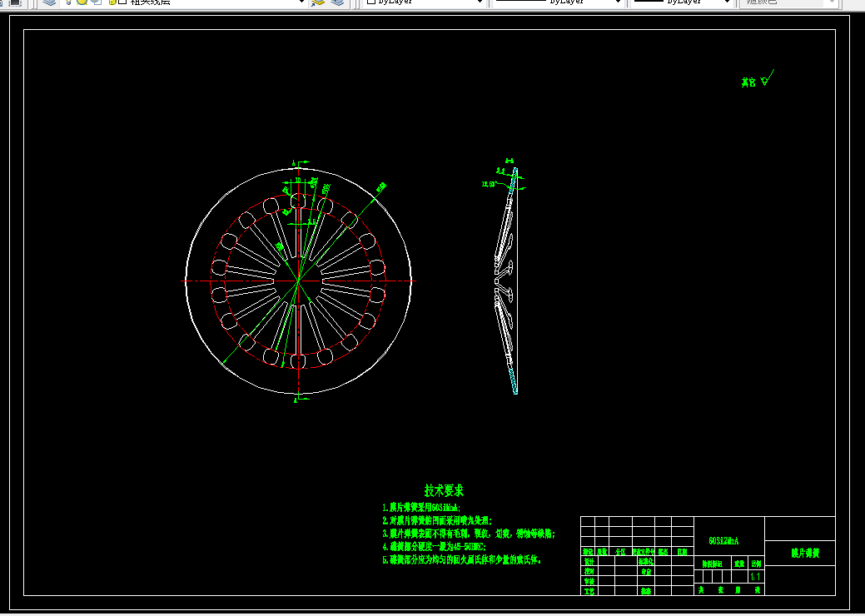This screenshot has height=616, width=865.
Task: Select the 技术要求 heading text
Action: point(444,490)
